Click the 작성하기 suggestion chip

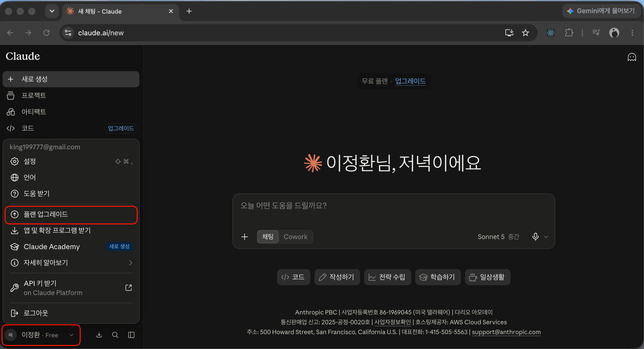[x=337, y=277]
